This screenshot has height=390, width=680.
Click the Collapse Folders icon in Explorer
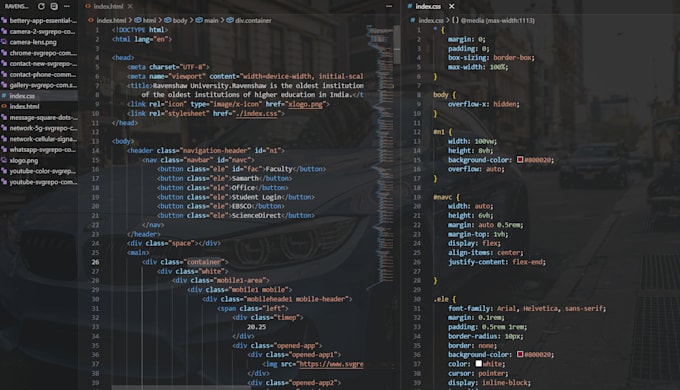[54, 6]
